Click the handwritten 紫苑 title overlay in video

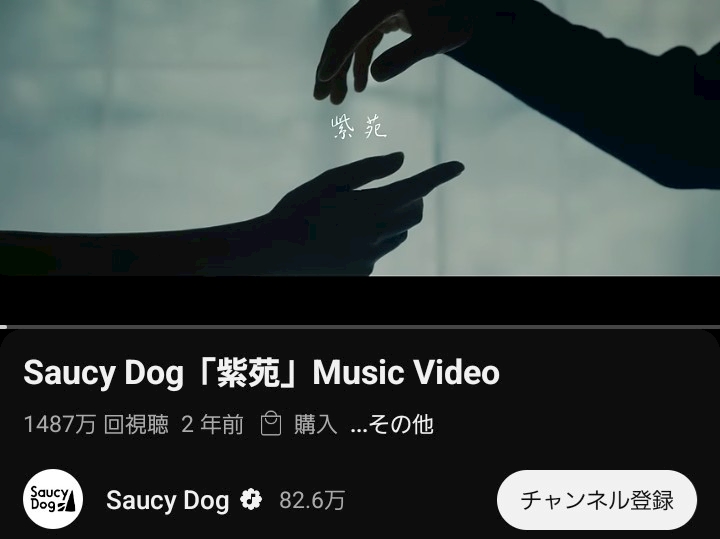click(x=359, y=127)
